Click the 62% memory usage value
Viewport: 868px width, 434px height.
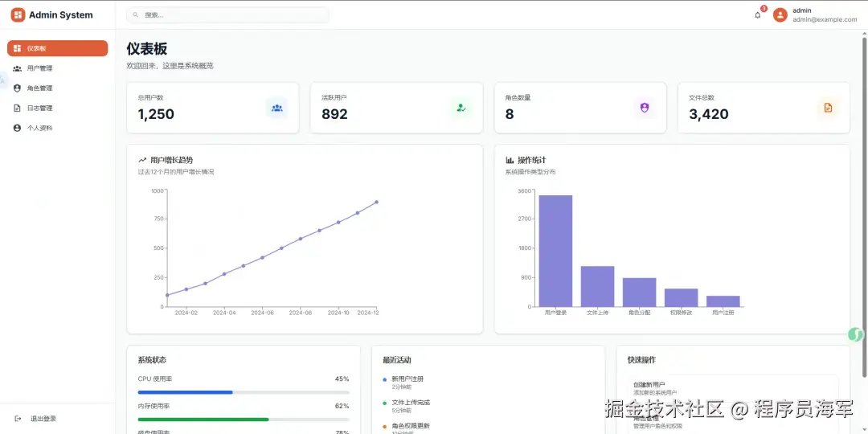pos(342,407)
